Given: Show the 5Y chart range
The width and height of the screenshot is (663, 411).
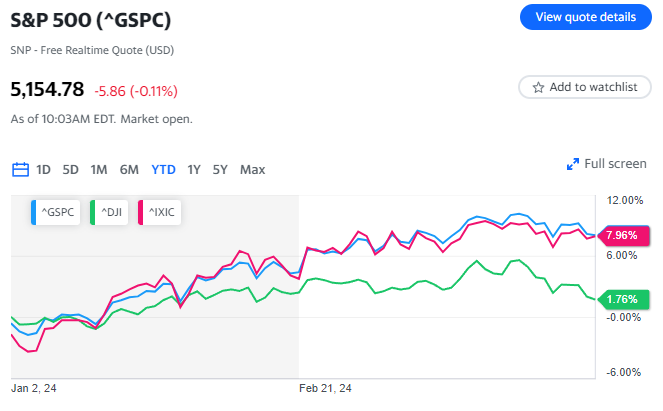Looking at the screenshot, I should tap(220, 169).
